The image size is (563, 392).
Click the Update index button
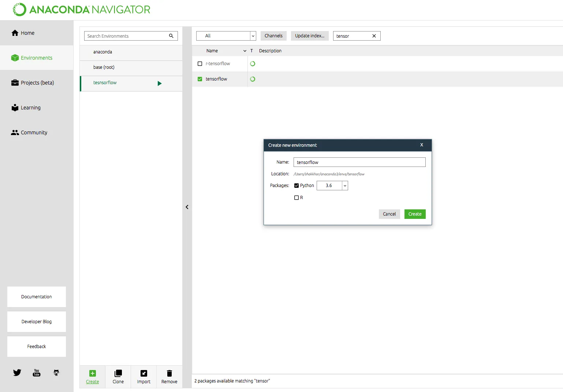pyautogui.click(x=310, y=36)
